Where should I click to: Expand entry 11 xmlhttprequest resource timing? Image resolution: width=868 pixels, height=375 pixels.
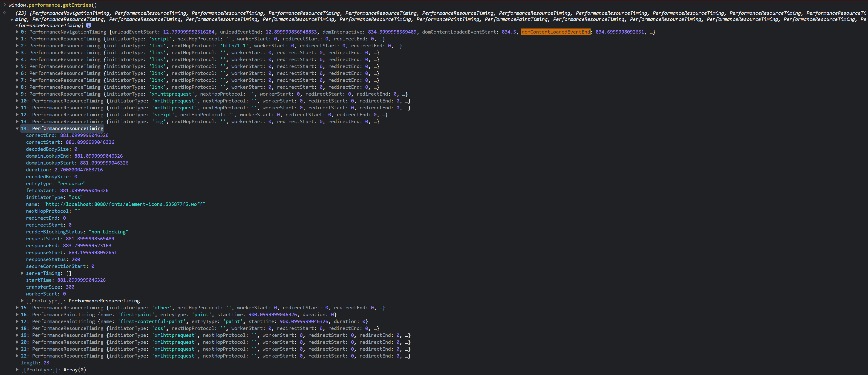point(17,108)
